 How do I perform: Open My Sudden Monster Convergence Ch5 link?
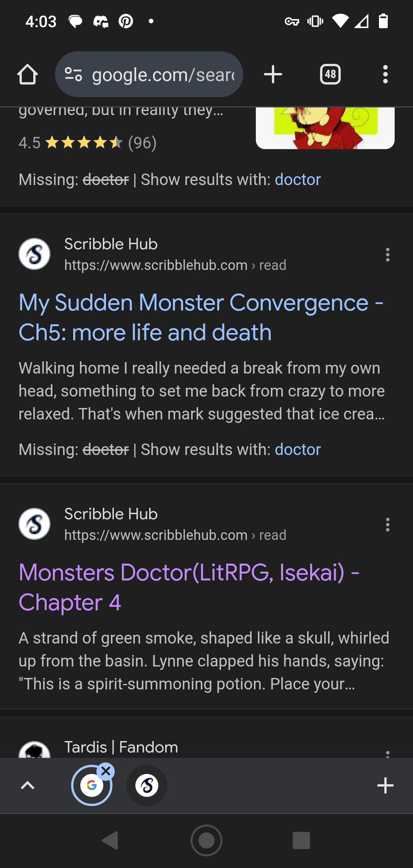201,317
